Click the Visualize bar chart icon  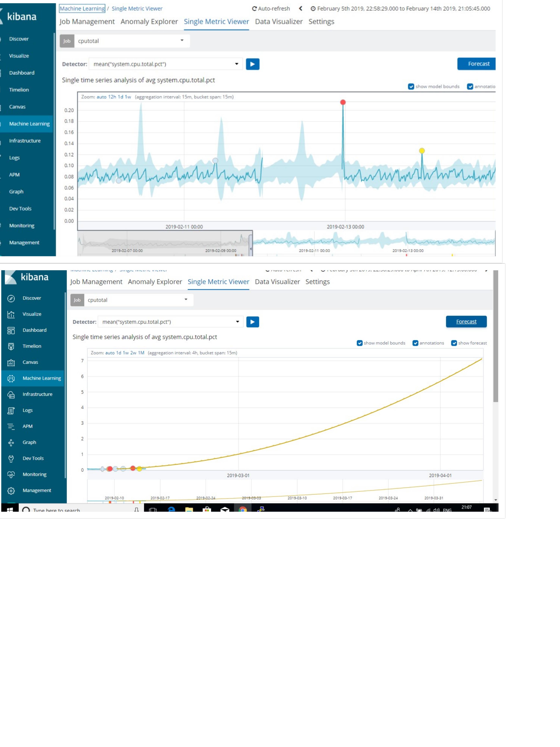(11, 314)
